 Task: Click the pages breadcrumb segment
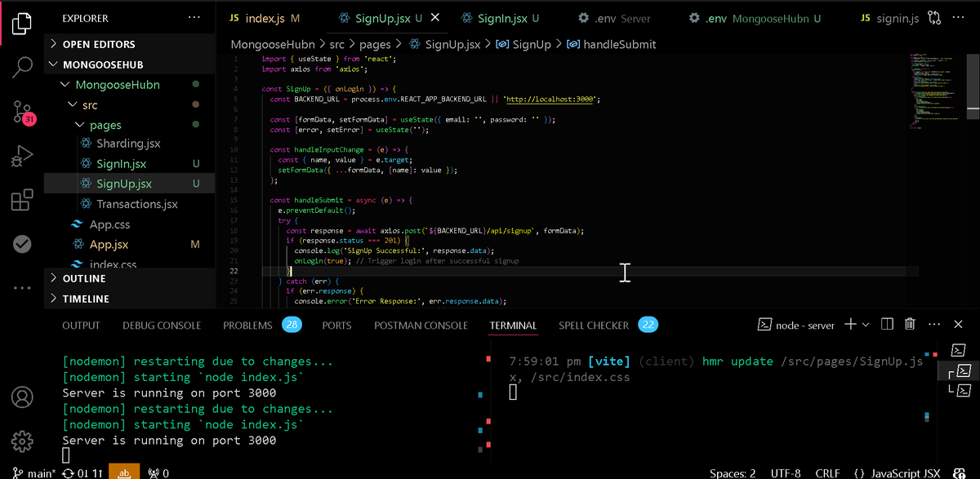point(375,44)
